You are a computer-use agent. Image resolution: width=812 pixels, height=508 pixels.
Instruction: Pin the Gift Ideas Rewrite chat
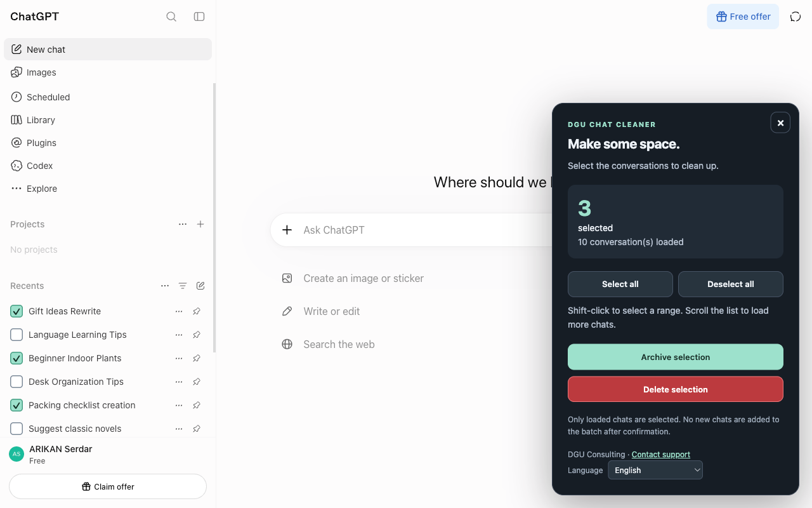[197, 311]
